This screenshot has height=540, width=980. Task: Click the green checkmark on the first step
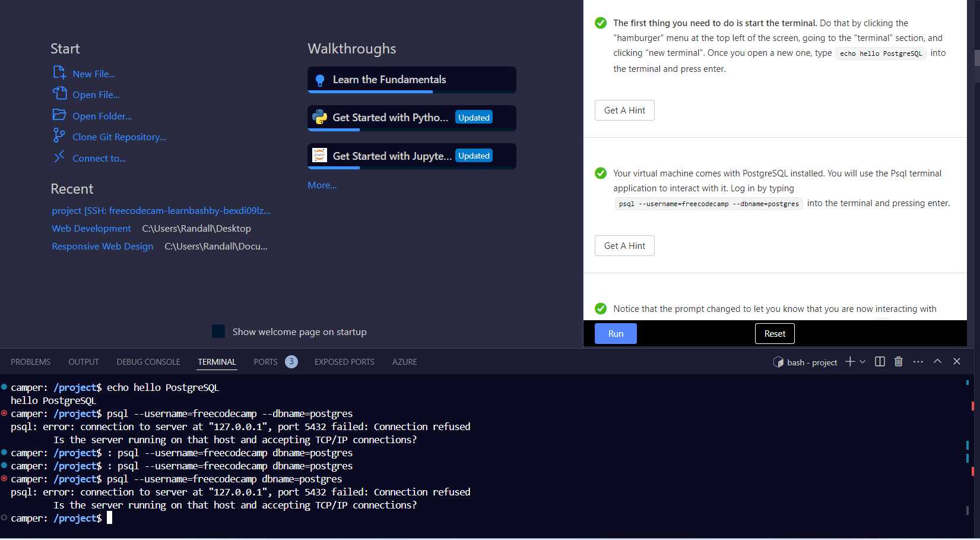(600, 23)
